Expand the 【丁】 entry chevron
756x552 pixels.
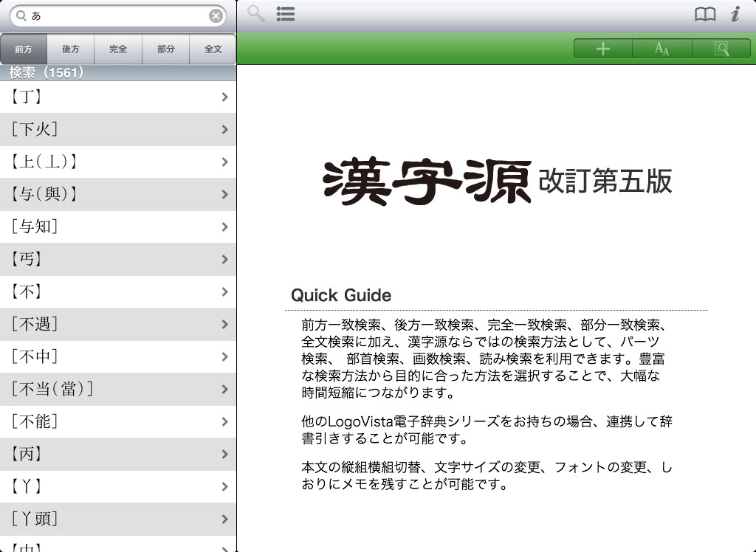[224, 97]
